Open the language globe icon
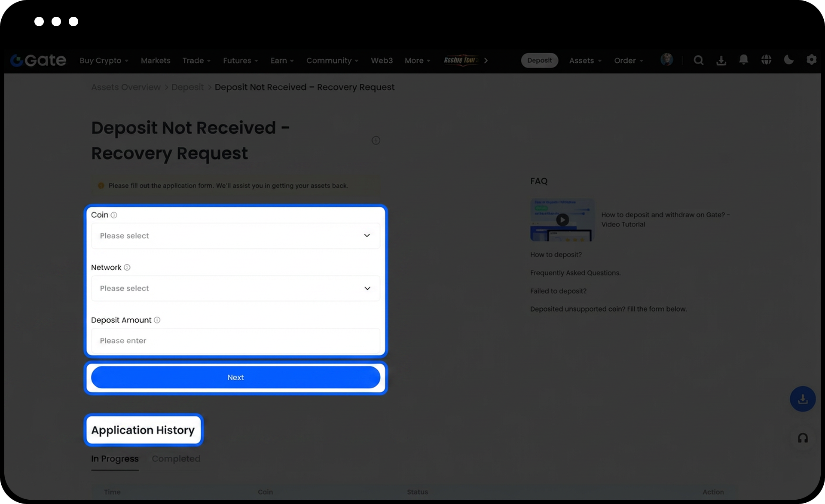 (766, 60)
